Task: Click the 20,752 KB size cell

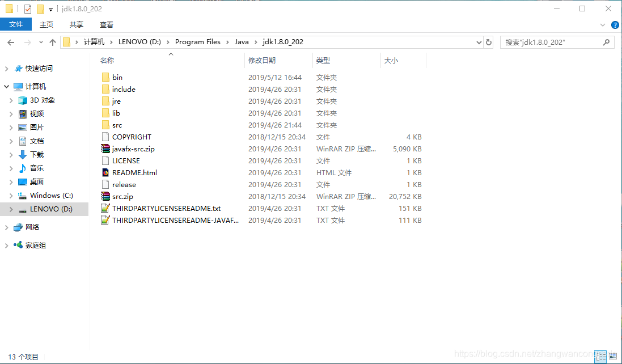Action: [x=405, y=196]
